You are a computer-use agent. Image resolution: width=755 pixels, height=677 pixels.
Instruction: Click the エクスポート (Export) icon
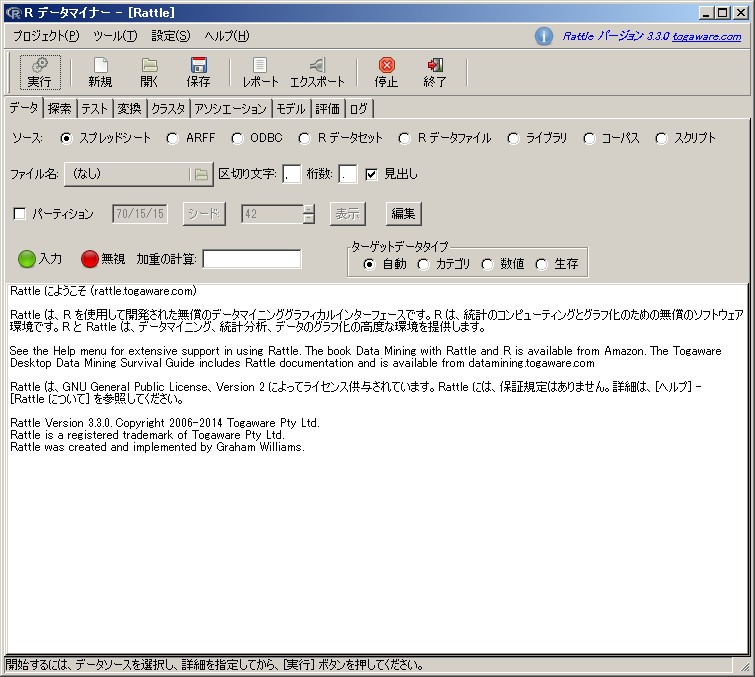[317, 65]
